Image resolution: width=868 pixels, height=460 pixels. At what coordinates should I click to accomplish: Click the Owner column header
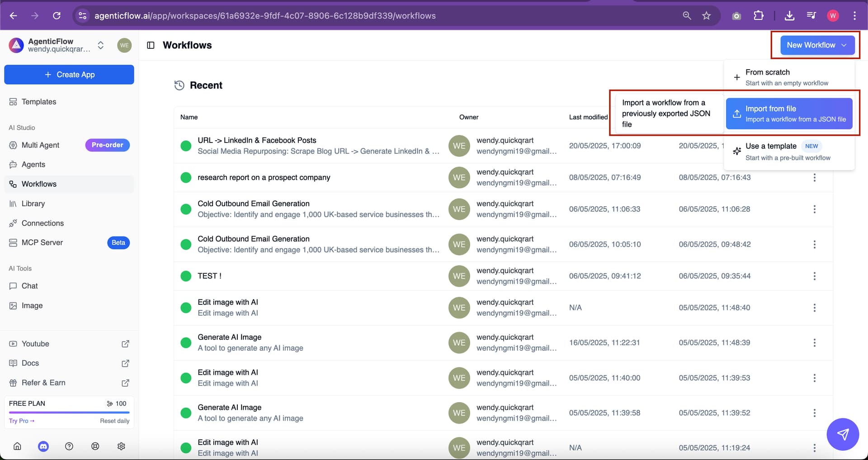pyautogui.click(x=469, y=117)
